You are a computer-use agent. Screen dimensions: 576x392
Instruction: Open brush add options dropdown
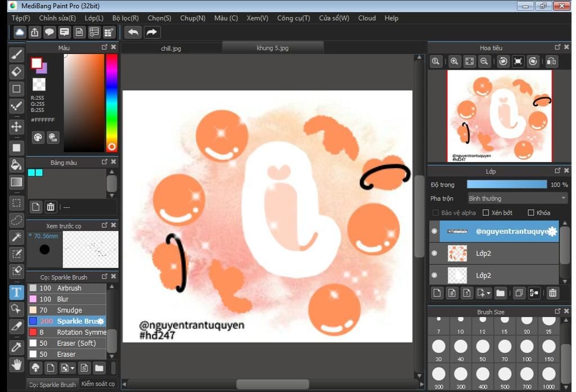point(73,368)
